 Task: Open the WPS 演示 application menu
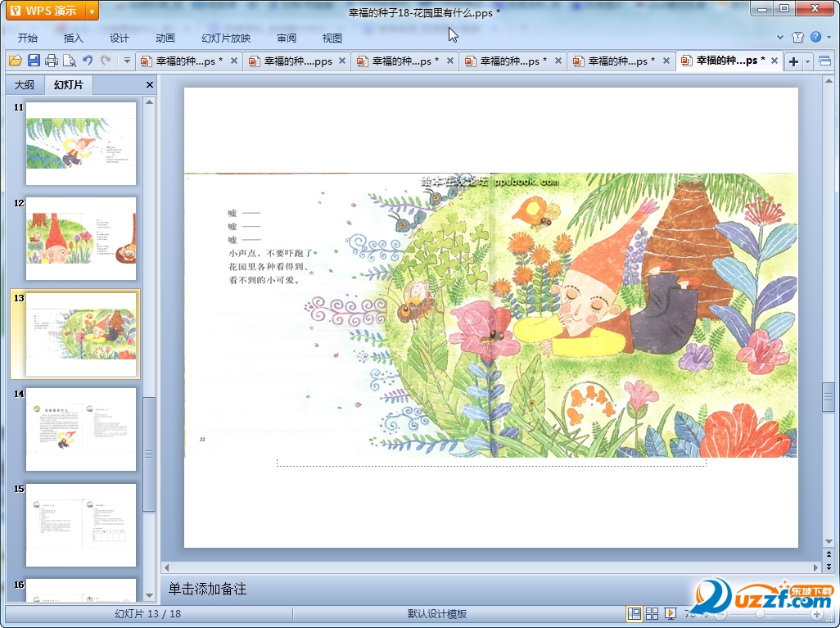pyautogui.click(x=45, y=10)
